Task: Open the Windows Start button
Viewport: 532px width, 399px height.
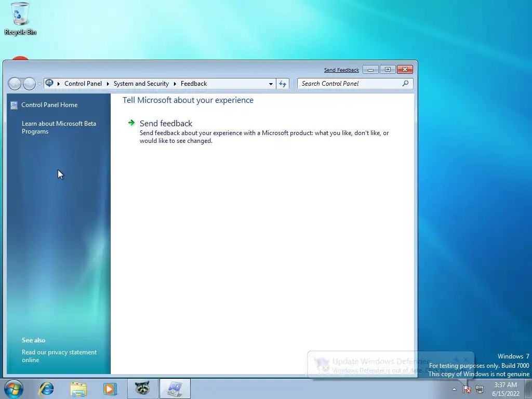Action: pyautogui.click(x=14, y=389)
